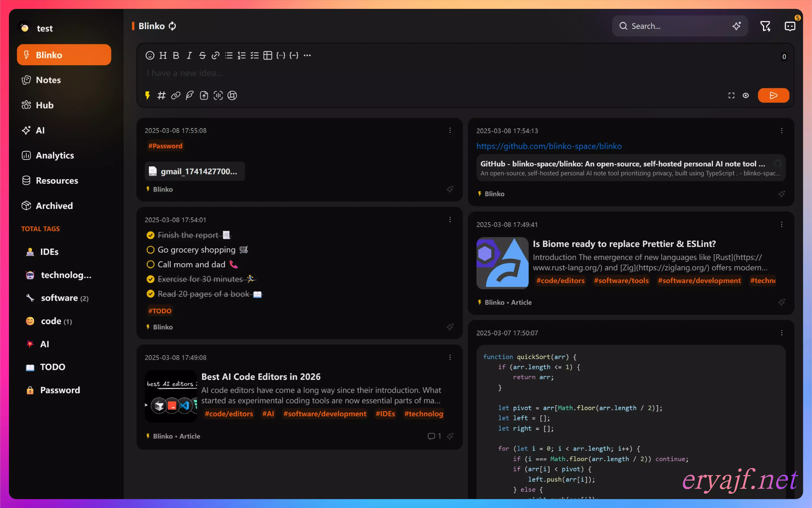Apply strikethrough formatting
The image size is (812, 508).
[202, 55]
